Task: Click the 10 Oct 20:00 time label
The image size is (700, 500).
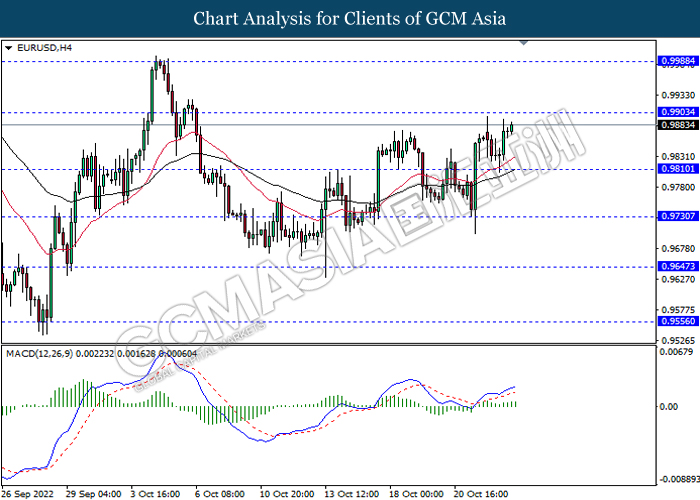Action: click(287, 494)
